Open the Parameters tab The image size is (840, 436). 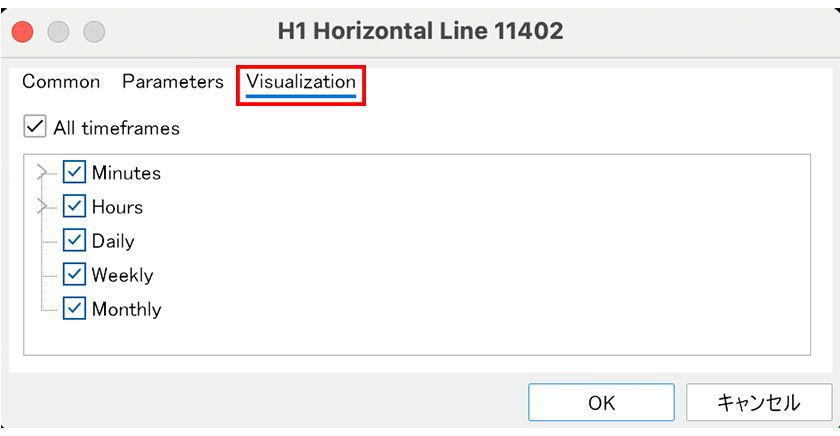pyautogui.click(x=173, y=82)
